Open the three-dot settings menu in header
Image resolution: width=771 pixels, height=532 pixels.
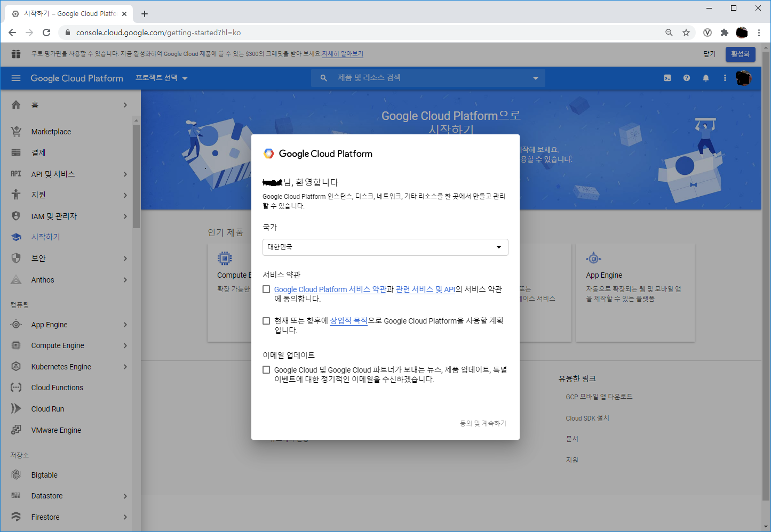point(725,78)
